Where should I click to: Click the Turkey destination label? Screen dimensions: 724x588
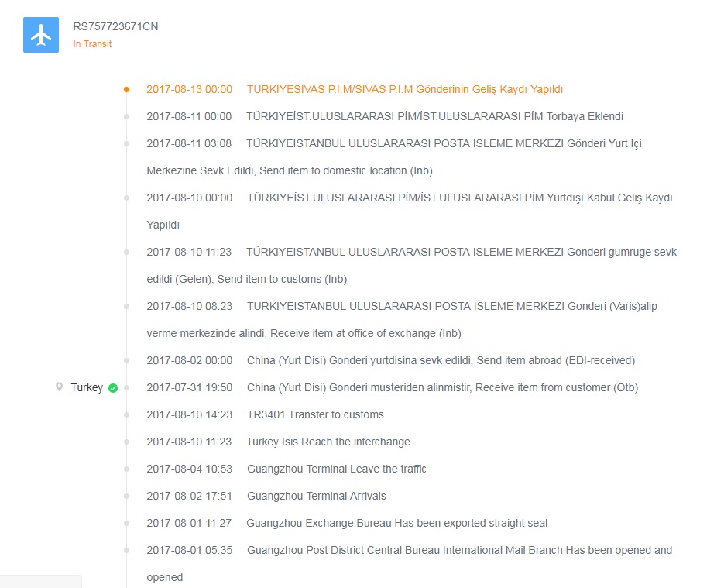click(x=87, y=387)
